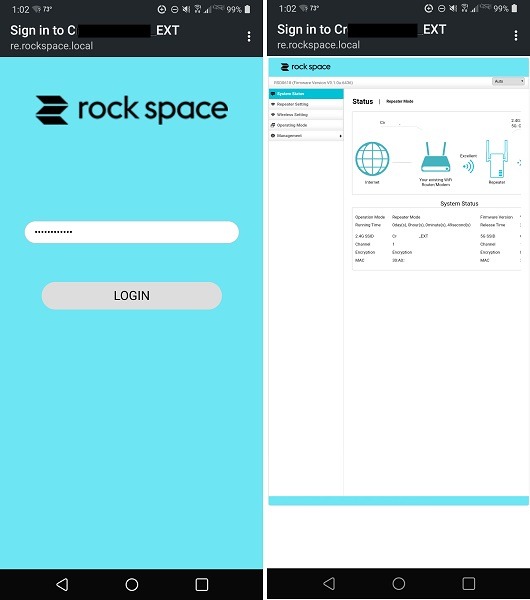Click the small rock space logo in the status page header
This screenshot has width=530, height=600.
pos(305,67)
